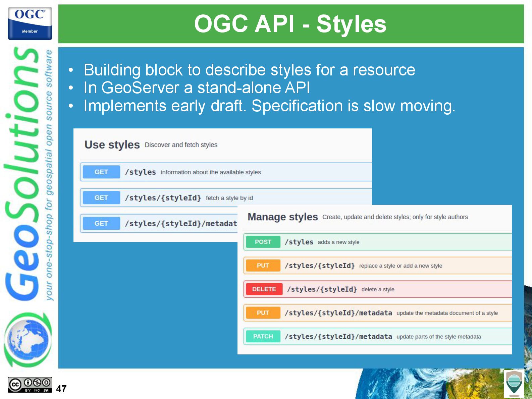
Task: Click 'fetch a style by id' text
Action: click(229, 198)
